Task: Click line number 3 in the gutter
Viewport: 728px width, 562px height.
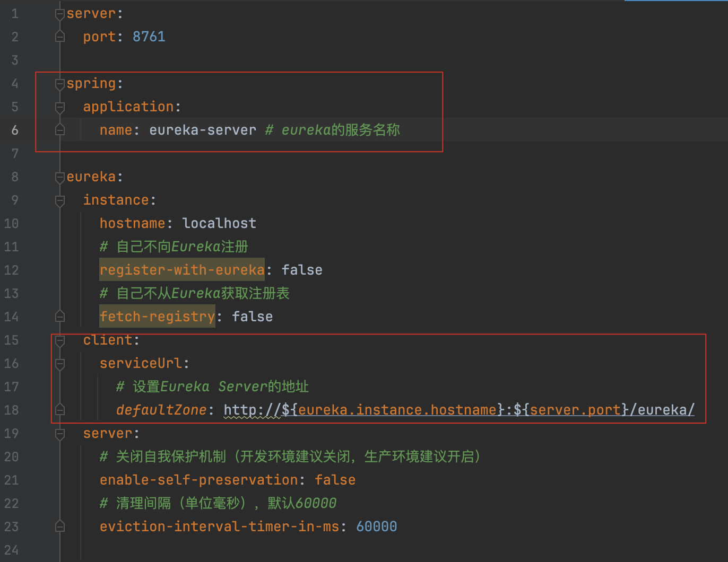Action: click(x=15, y=60)
